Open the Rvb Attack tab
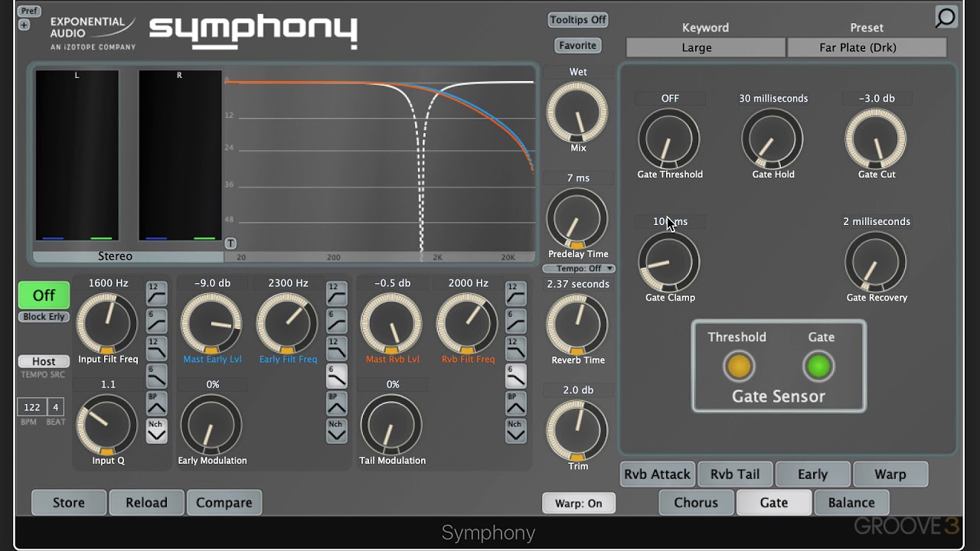The height and width of the screenshot is (551, 980). point(657,474)
